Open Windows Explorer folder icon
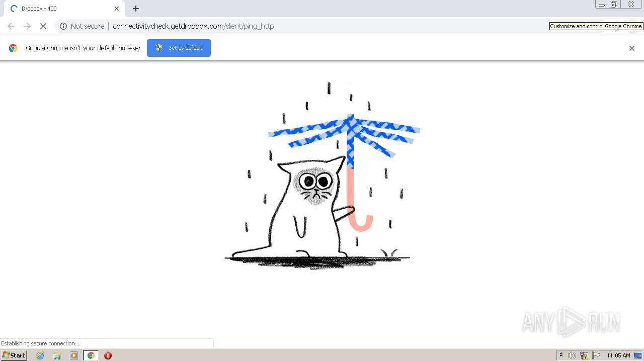Viewport: 644px width, 362px height. pyautogui.click(x=57, y=355)
